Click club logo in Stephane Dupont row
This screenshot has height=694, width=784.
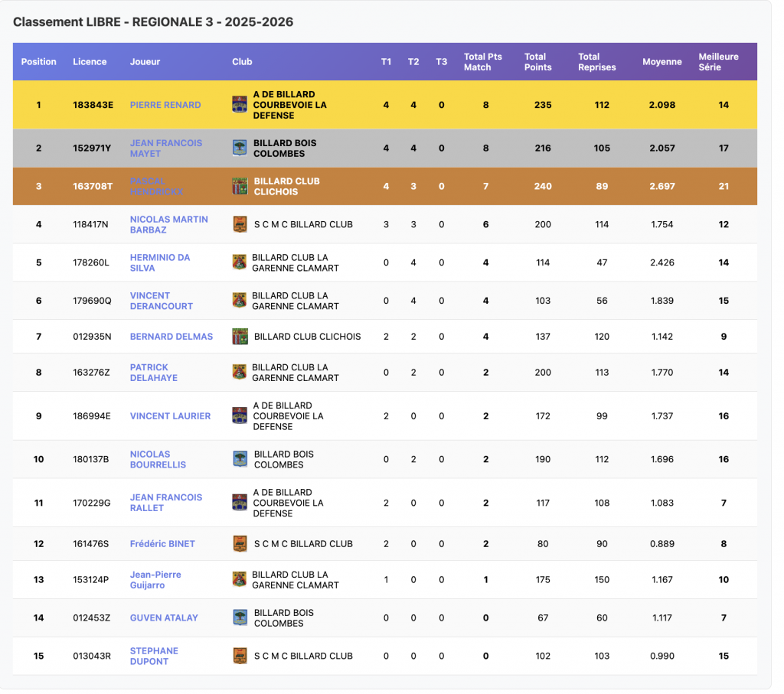(240, 656)
